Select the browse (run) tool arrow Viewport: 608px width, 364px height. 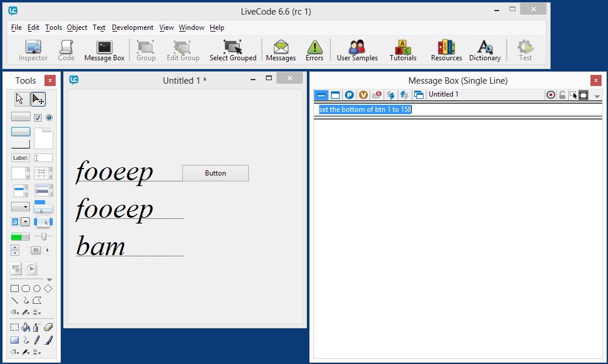(21, 99)
